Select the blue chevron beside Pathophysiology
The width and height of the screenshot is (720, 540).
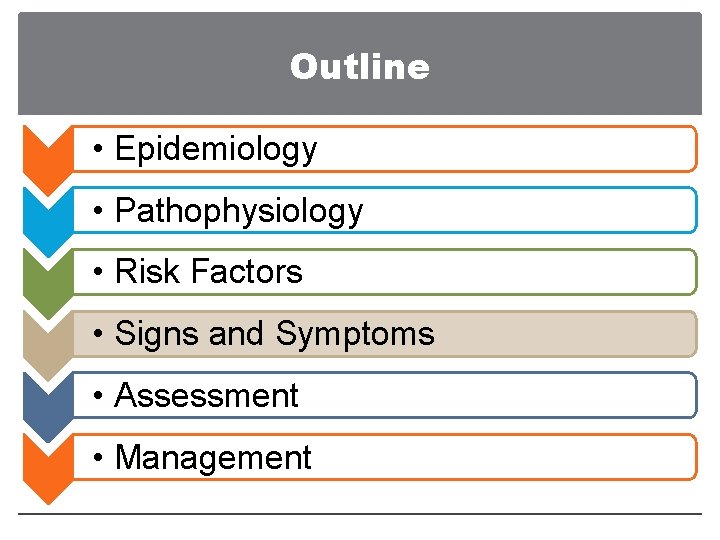(x=45, y=218)
